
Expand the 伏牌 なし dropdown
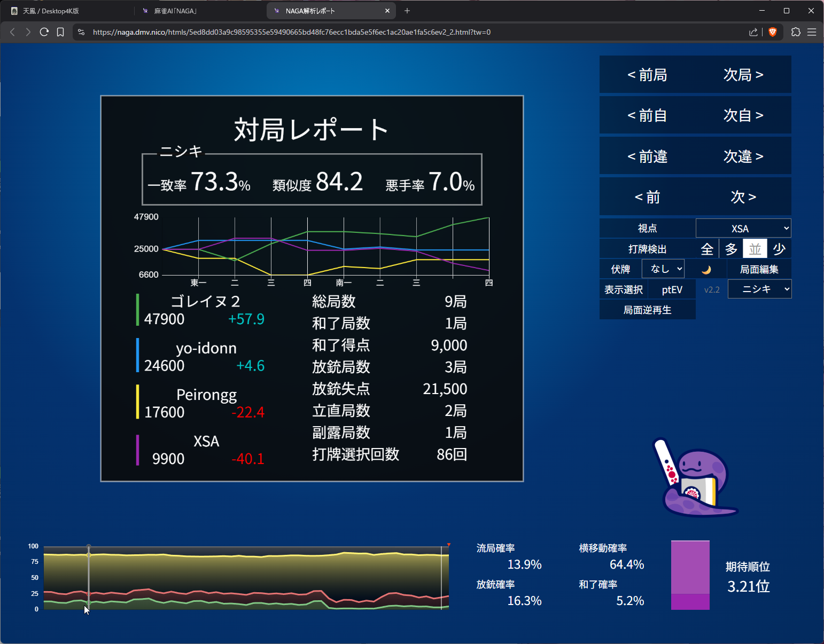pos(663,269)
